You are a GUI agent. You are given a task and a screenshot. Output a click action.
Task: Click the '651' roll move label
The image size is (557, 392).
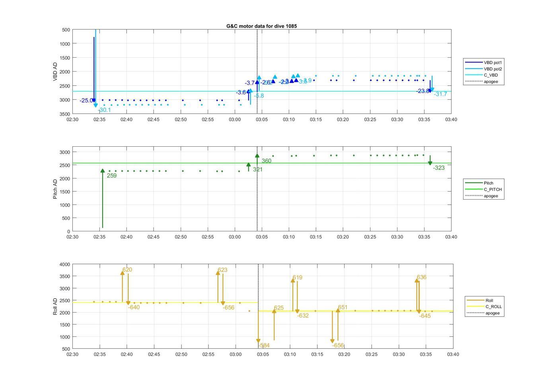(343, 307)
